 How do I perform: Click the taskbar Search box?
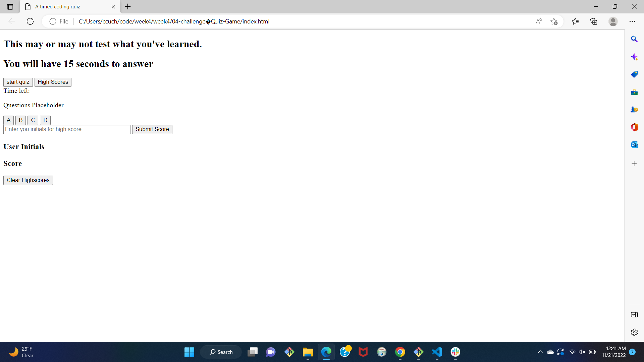(x=221, y=352)
